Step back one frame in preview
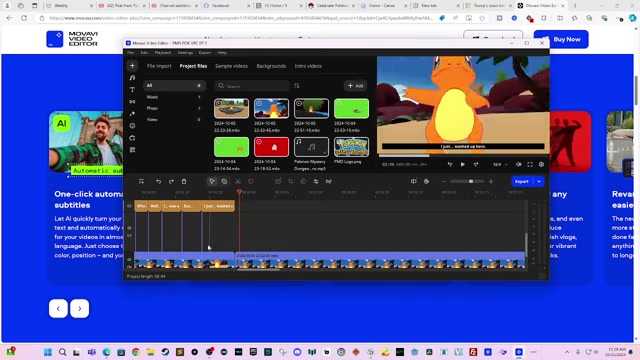The height and width of the screenshot is (360, 640). (x=450, y=164)
